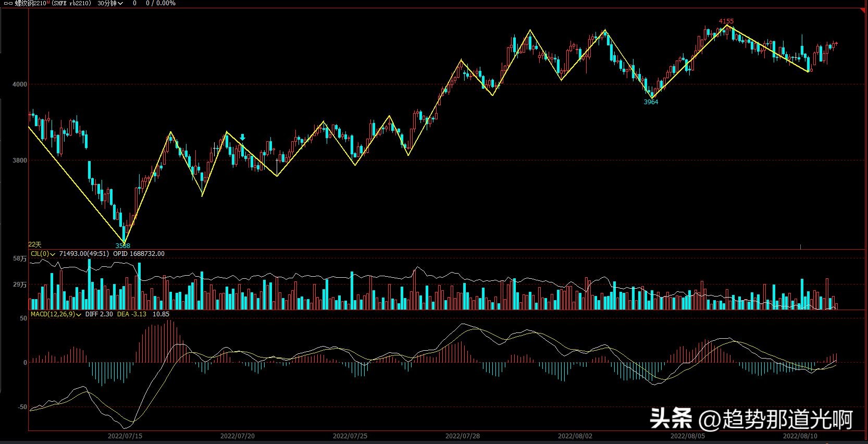868x444 pixels.
Task: Select the contract name 螺纹钢2210
Action: (31, 3)
